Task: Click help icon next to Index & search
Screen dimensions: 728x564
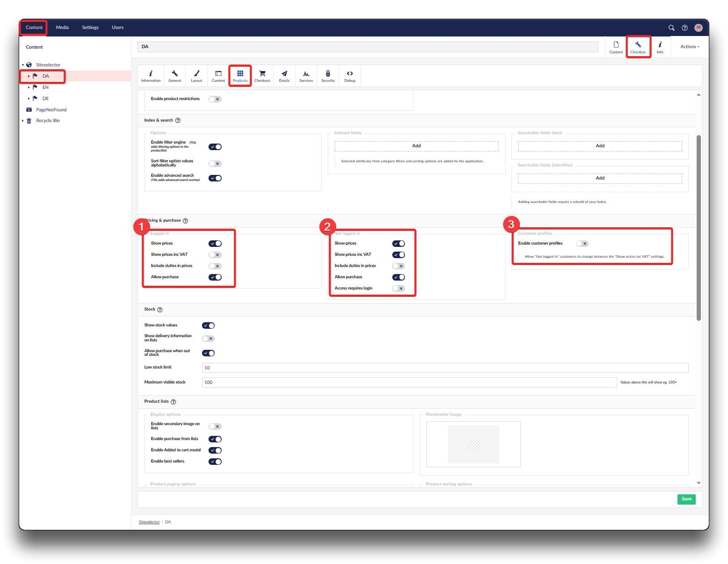Action: pos(178,121)
